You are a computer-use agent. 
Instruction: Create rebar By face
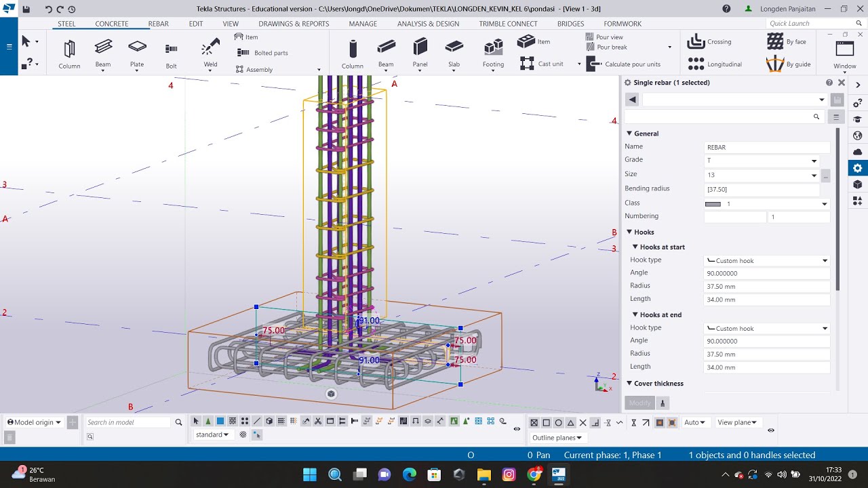[787, 42]
